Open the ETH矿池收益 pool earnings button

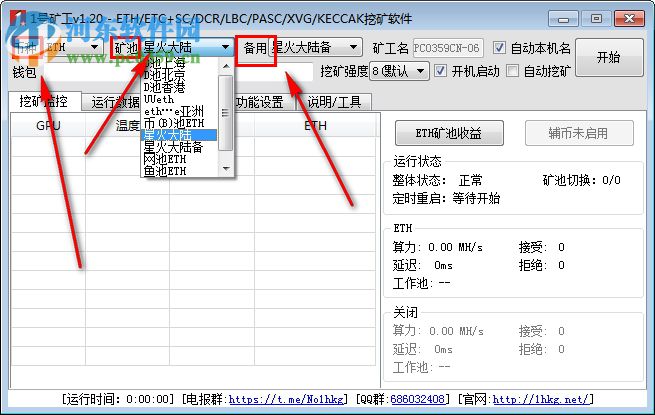tap(449, 133)
